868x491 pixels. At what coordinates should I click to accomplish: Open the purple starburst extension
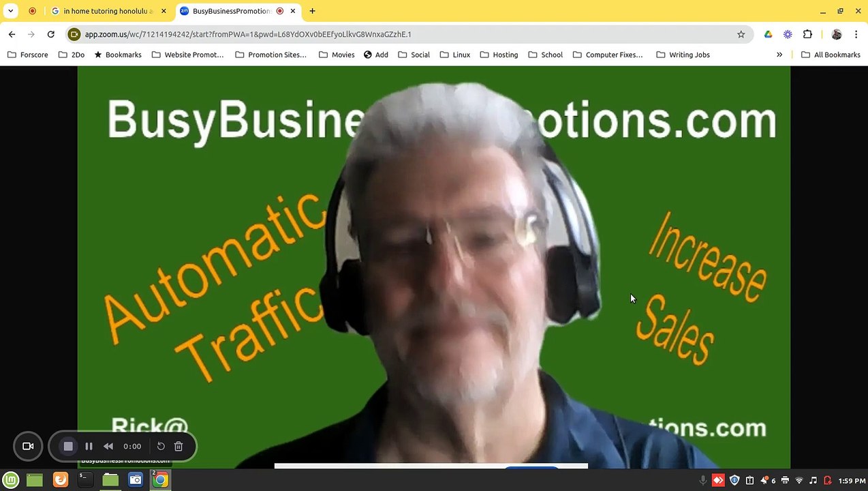(x=788, y=34)
